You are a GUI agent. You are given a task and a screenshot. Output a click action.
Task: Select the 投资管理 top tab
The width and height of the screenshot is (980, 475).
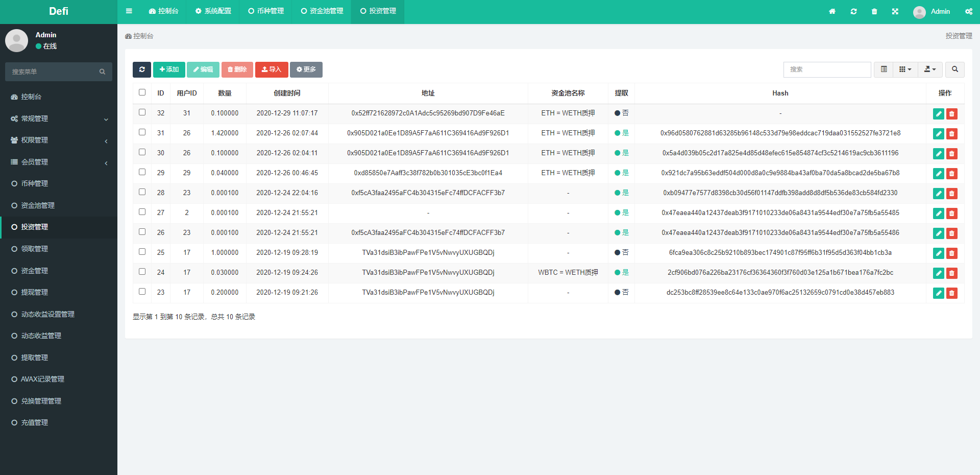point(378,11)
